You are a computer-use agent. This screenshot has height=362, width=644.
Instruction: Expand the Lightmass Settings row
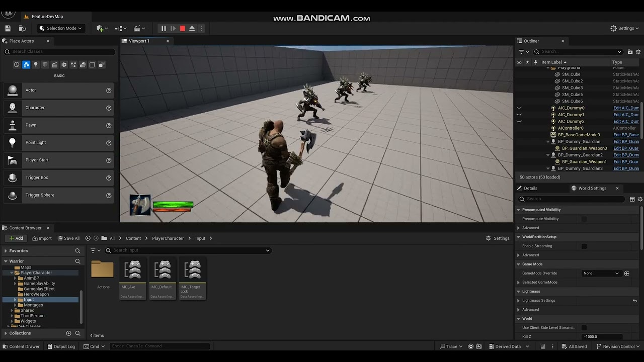pos(518,301)
